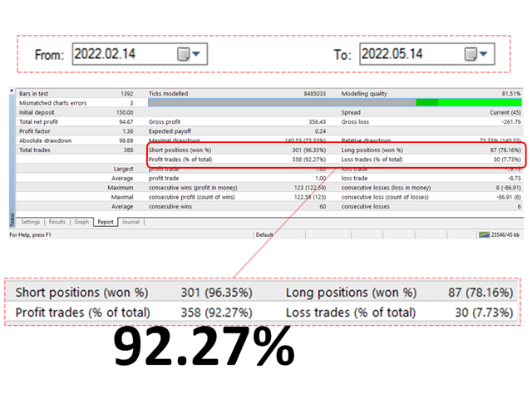Click 'consecutive profit (count of wins)' label
This screenshot has height=399, width=532.
click(x=192, y=197)
